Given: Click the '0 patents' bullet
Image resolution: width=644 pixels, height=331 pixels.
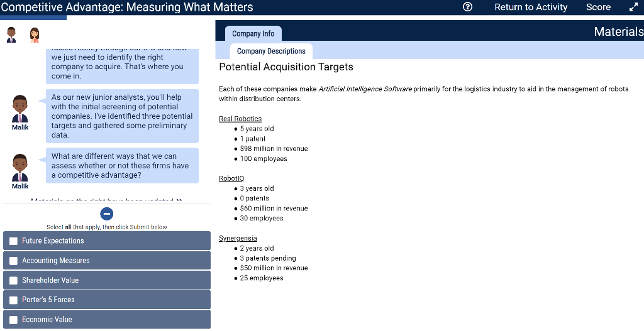Looking at the screenshot, I should 255,198.
